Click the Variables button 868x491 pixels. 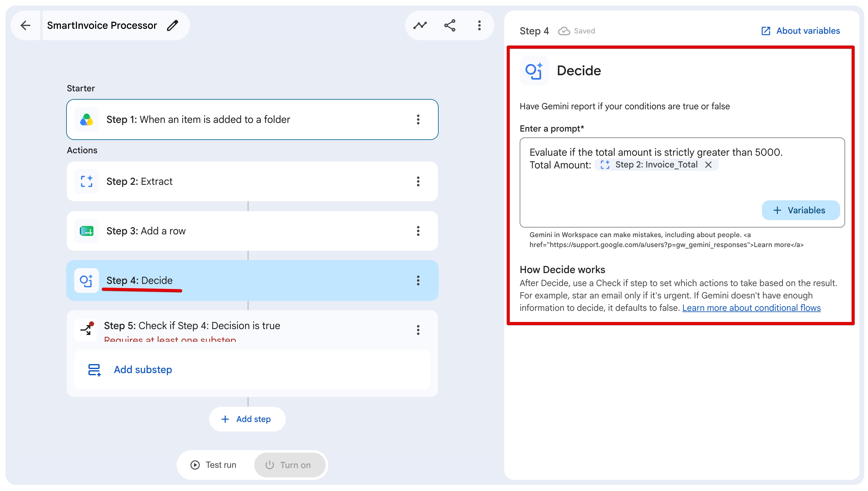click(801, 211)
